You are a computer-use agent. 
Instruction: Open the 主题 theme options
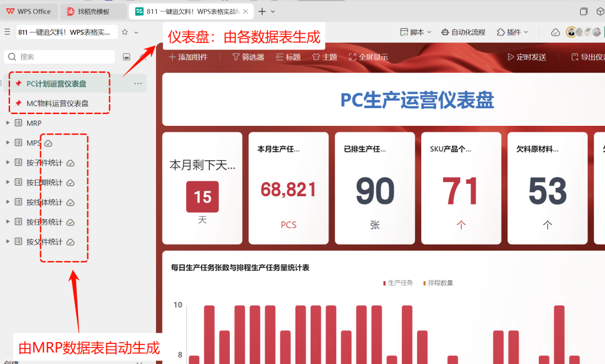[324, 57]
